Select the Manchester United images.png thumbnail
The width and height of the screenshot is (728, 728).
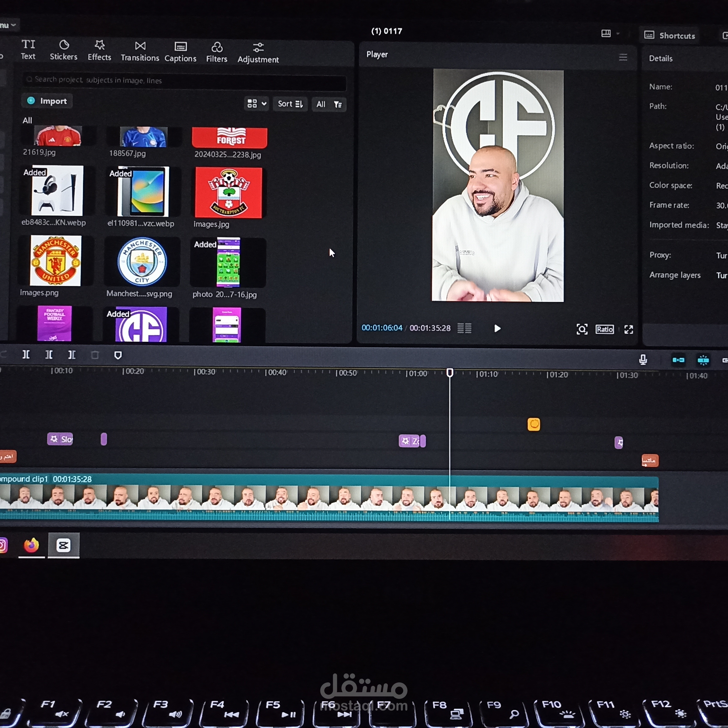tap(55, 261)
